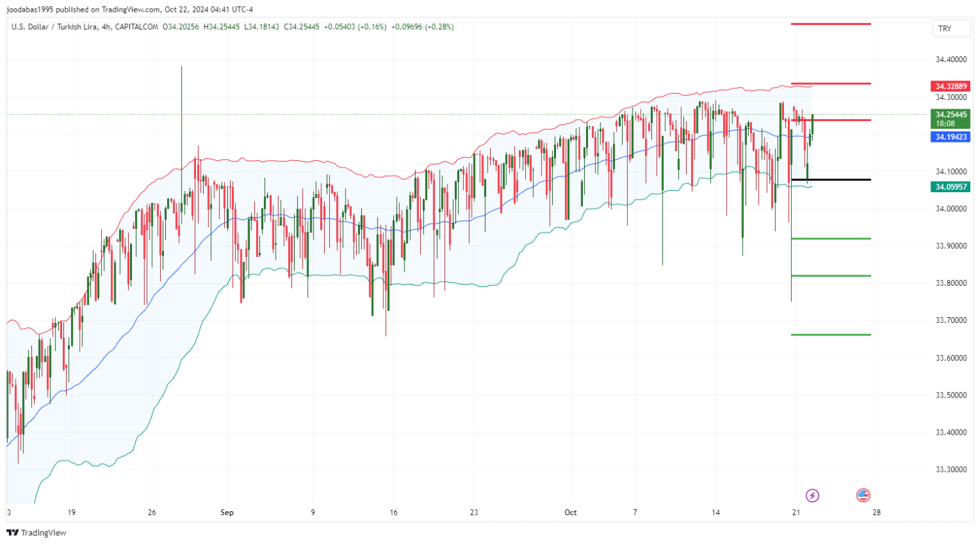Click the Sep label on time axis

point(227,513)
